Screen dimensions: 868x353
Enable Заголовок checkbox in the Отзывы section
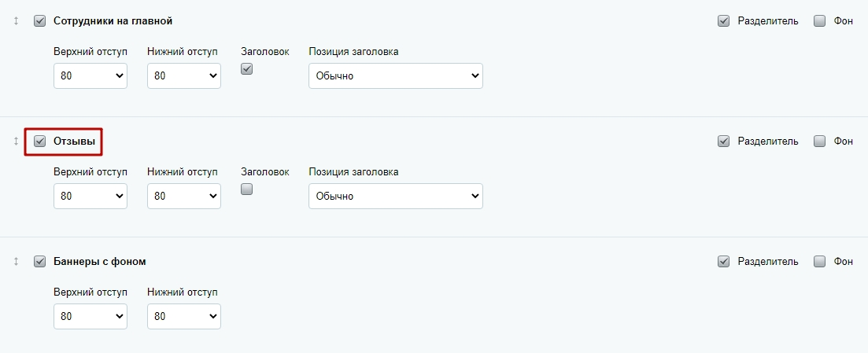point(246,189)
